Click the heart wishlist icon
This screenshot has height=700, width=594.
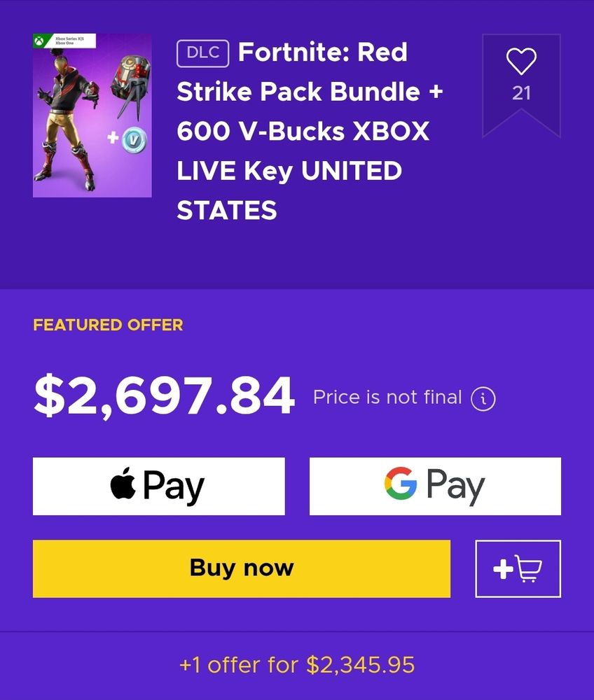(521, 61)
